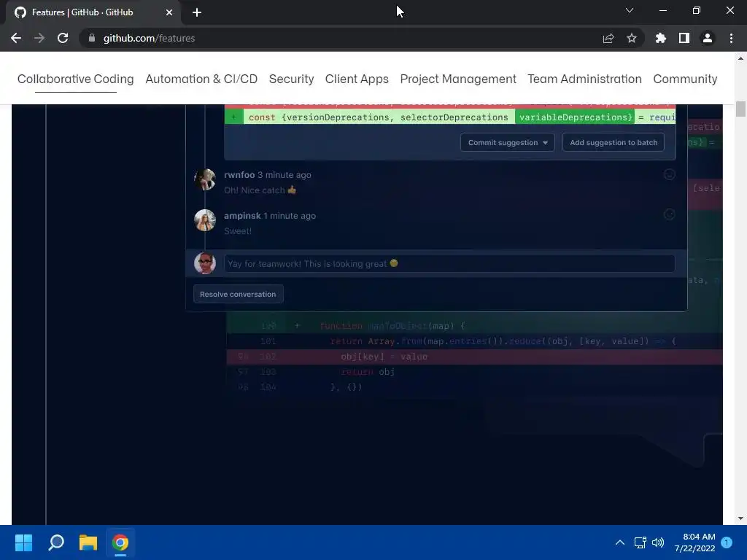The height and width of the screenshot is (560, 747).
Task: Add reaction to rwnfoo's comment
Action: pyautogui.click(x=670, y=175)
